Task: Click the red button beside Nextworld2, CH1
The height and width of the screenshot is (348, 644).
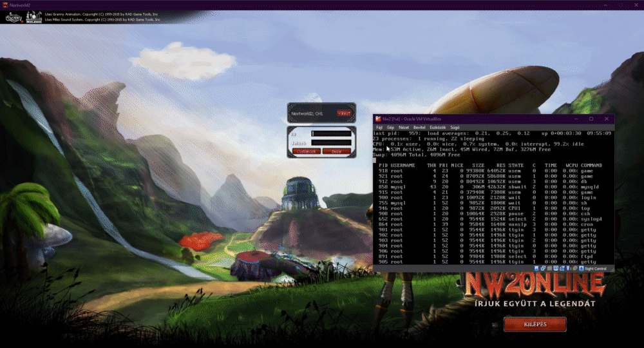Action: [344, 113]
